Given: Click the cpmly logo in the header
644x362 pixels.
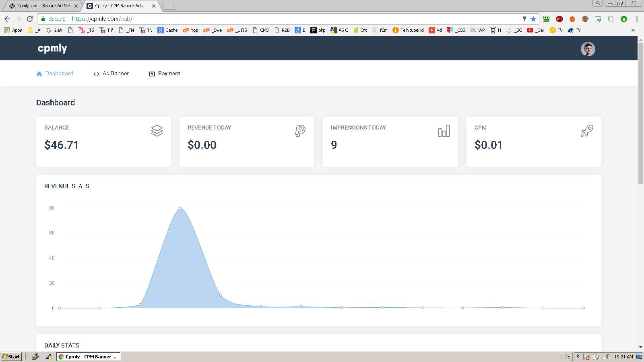Looking at the screenshot, I should coord(52,48).
